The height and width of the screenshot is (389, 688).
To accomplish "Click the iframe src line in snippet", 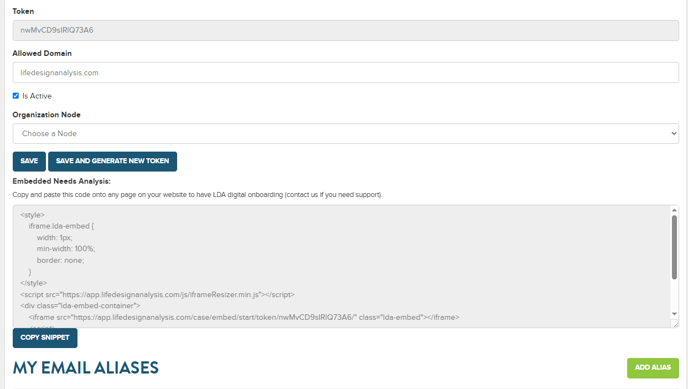I will tap(244, 317).
